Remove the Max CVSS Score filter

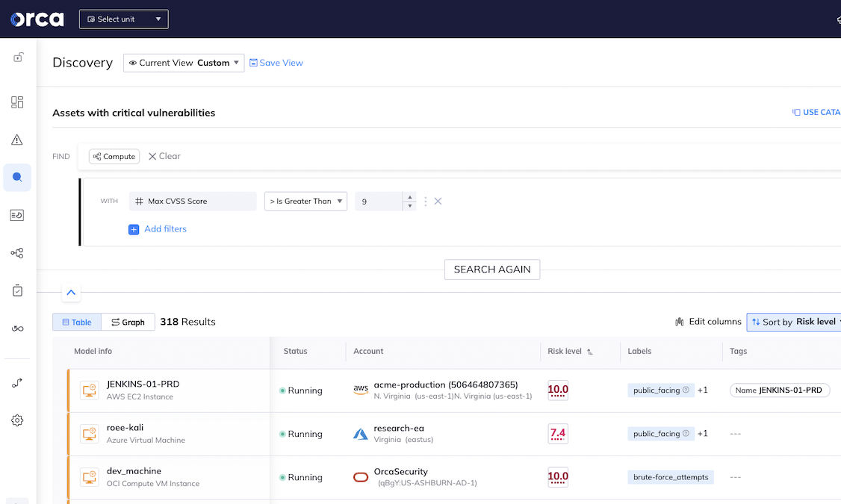point(438,201)
